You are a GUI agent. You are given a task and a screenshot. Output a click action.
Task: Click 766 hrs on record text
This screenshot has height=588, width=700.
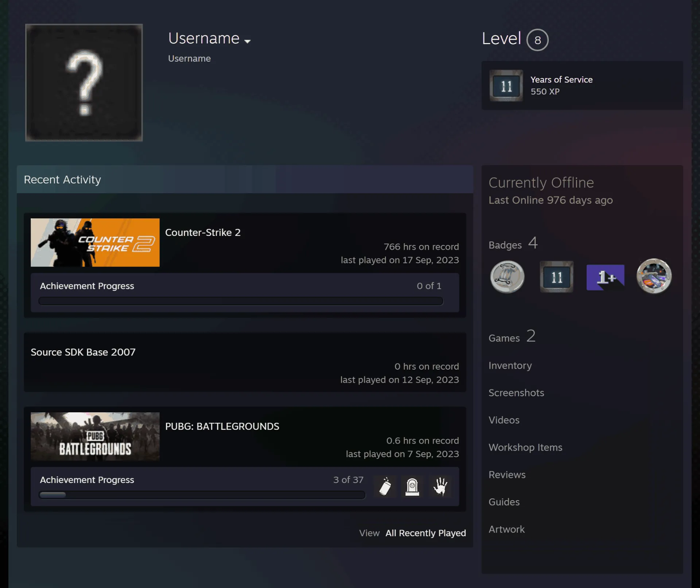pyautogui.click(x=421, y=247)
